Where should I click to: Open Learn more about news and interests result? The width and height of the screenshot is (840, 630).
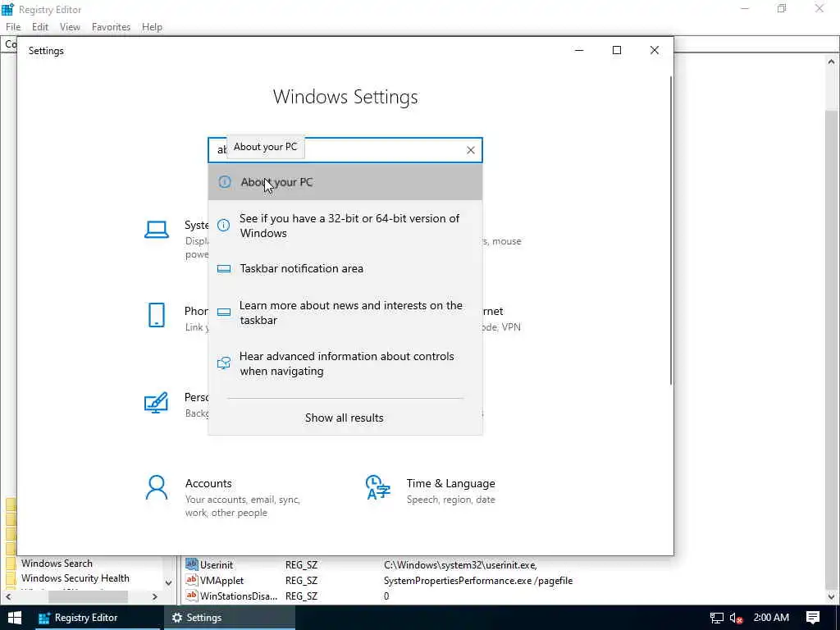click(x=345, y=313)
